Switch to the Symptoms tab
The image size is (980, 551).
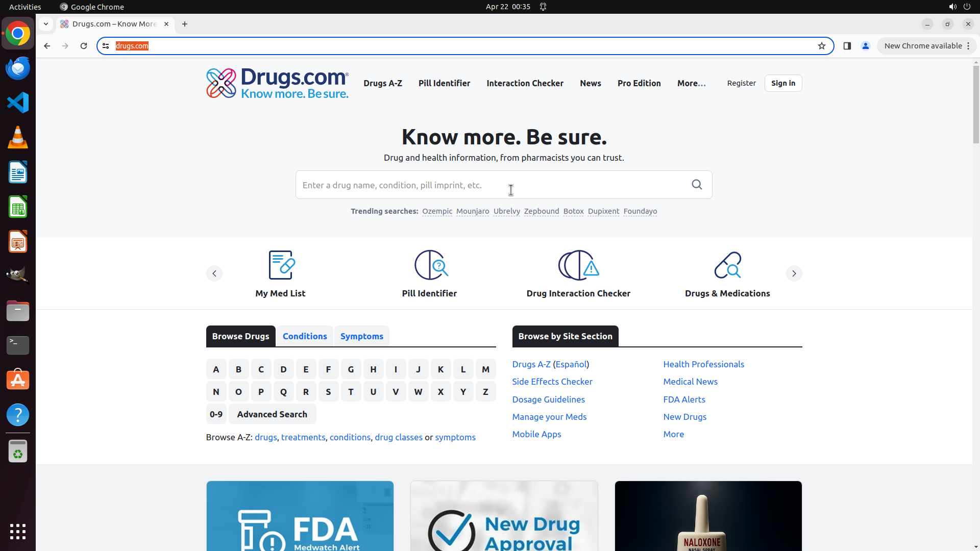click(361, 336)
